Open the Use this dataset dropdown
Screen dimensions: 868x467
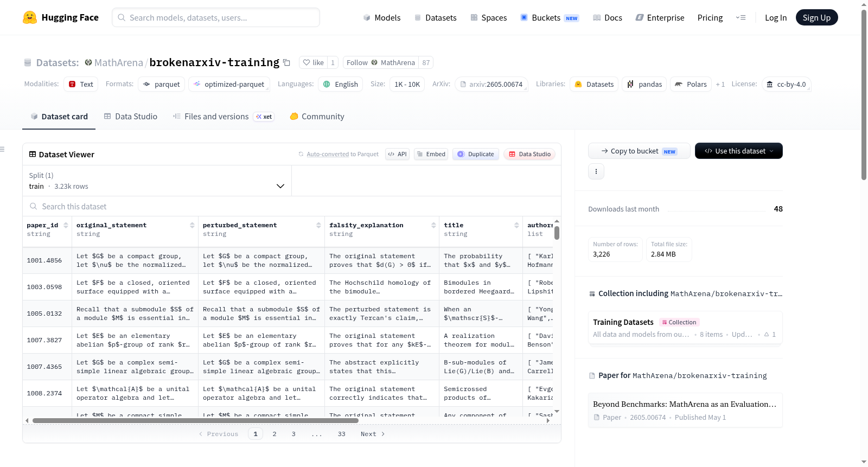tap(738, 151)
